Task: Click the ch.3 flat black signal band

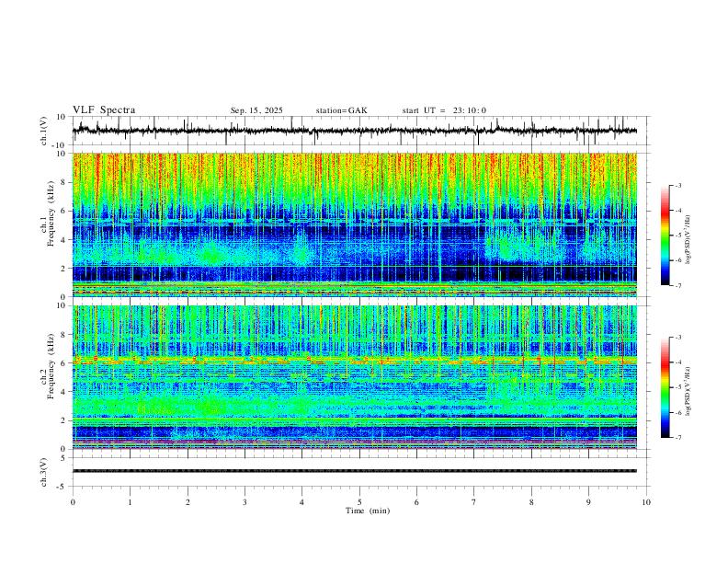Action: [x=354, y=471]
